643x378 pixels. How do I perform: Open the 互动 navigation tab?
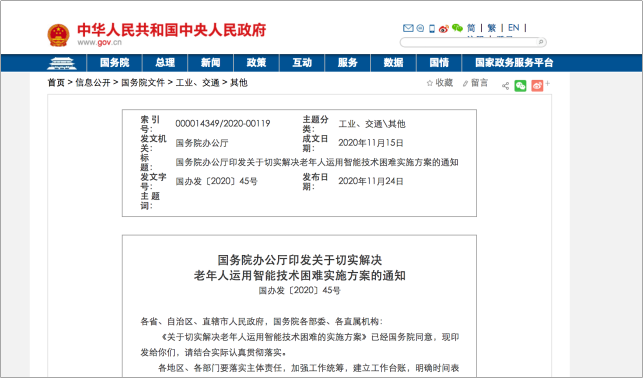(302, 63)
